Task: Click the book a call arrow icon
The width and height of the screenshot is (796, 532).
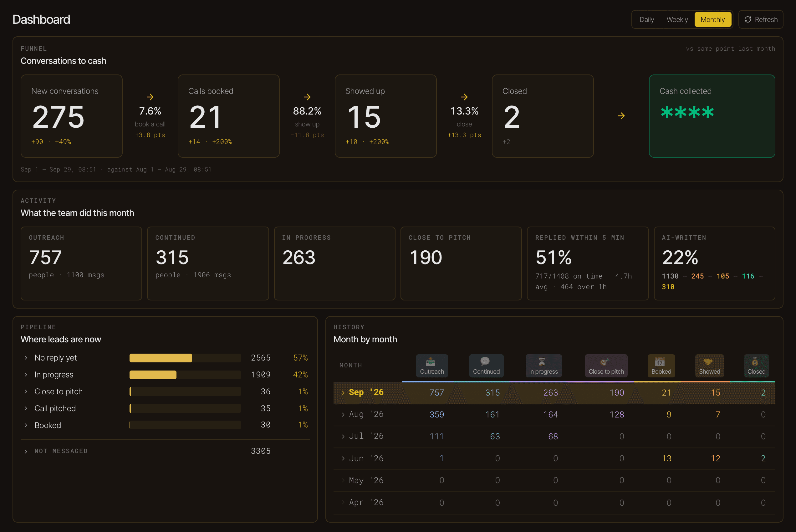Action: point(150,97)
